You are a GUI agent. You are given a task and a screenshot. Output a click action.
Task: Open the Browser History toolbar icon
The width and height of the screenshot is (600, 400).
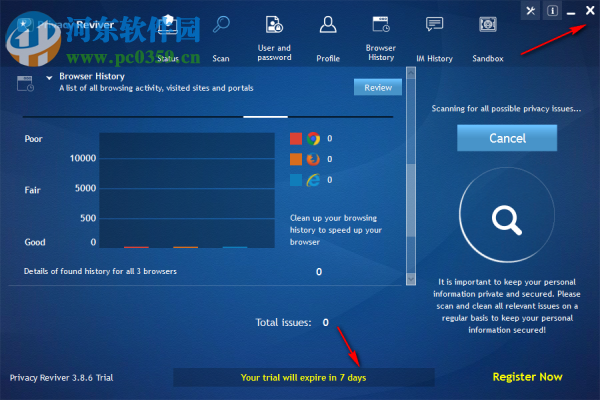coord(381,24)
